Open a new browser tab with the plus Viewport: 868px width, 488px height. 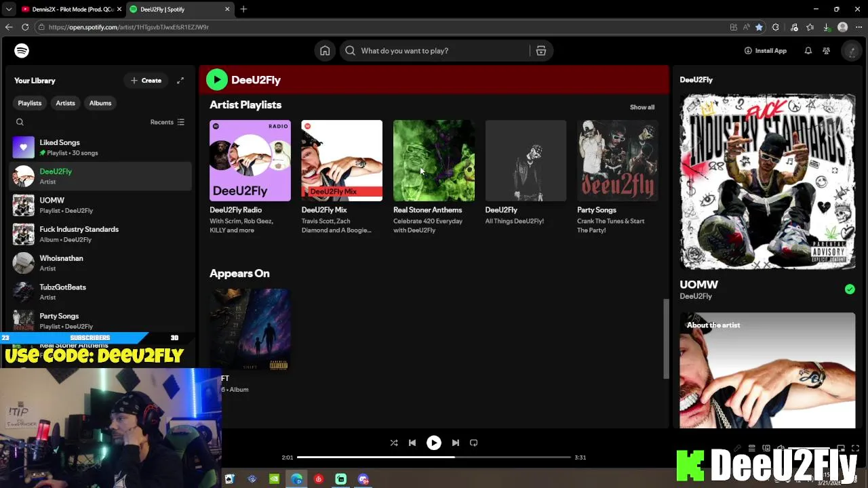[x=243, y=9]
